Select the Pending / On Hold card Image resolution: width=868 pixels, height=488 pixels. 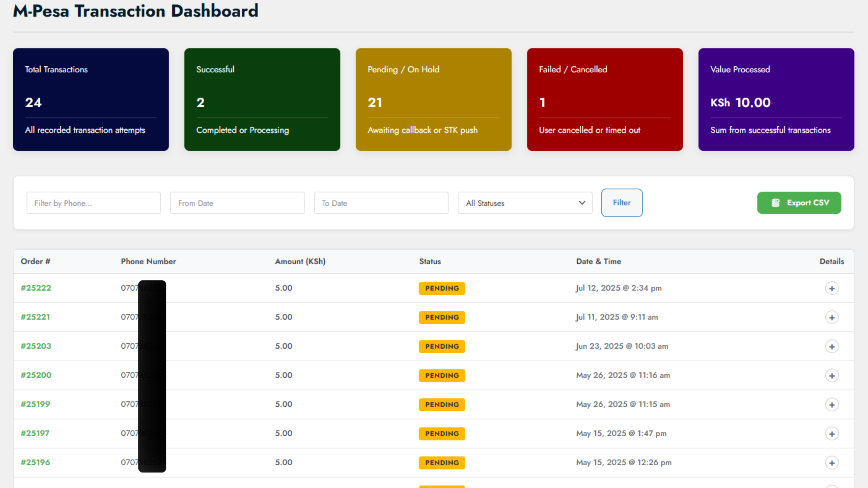433,100
